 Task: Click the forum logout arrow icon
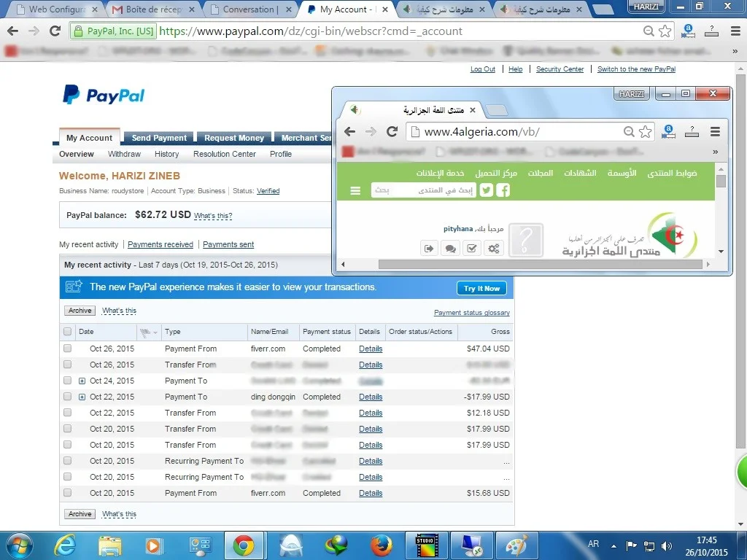click(x=428, y=249)
